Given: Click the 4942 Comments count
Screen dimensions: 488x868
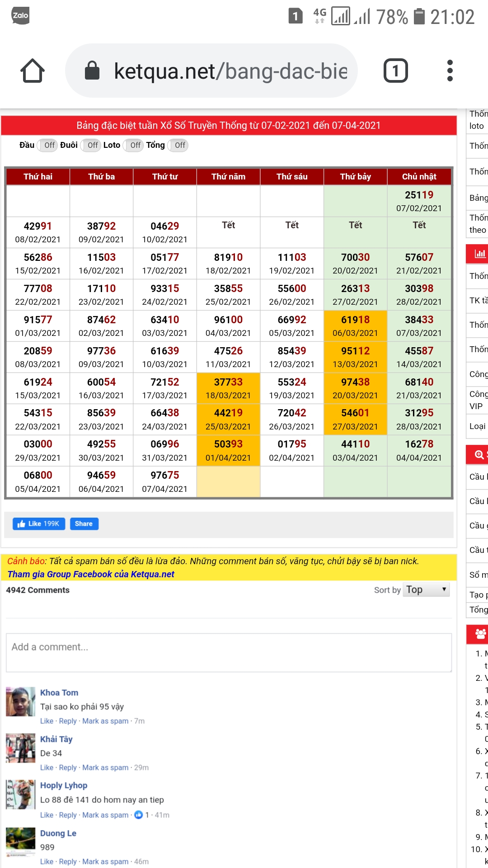Looking at the screenshot, I should tap(38, 590).
